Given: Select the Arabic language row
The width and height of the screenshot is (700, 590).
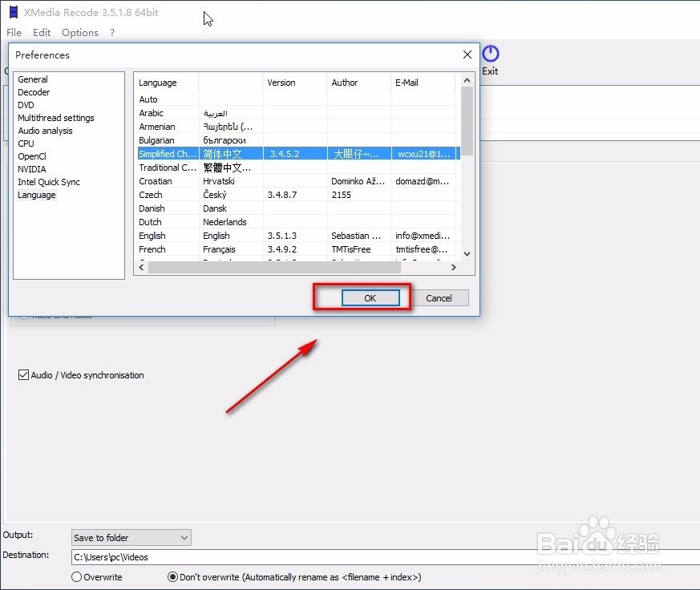Looking at the screenshot, I should click(297, 113).
